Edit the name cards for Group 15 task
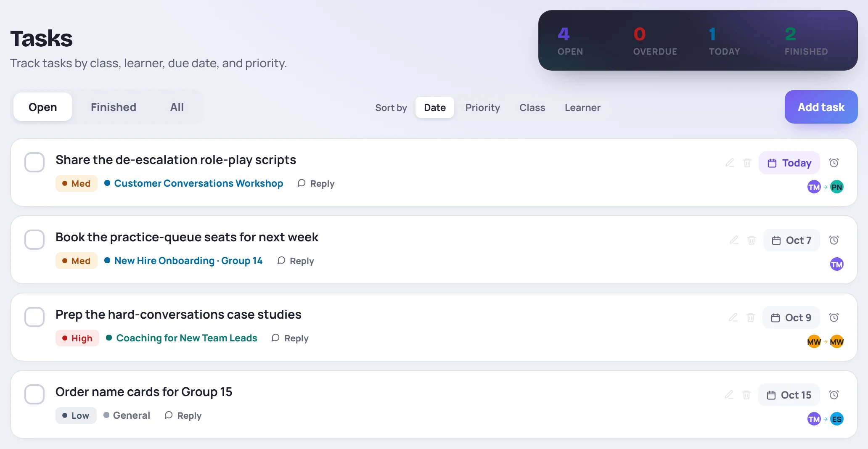This screenshot has height=449, width=868. coord(729,395)
